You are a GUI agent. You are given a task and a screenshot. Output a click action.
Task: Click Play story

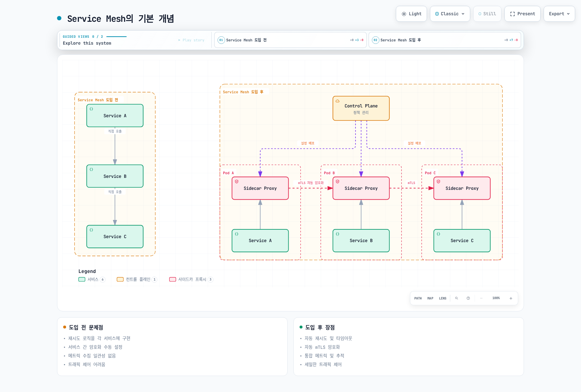(x=191, y=40)
